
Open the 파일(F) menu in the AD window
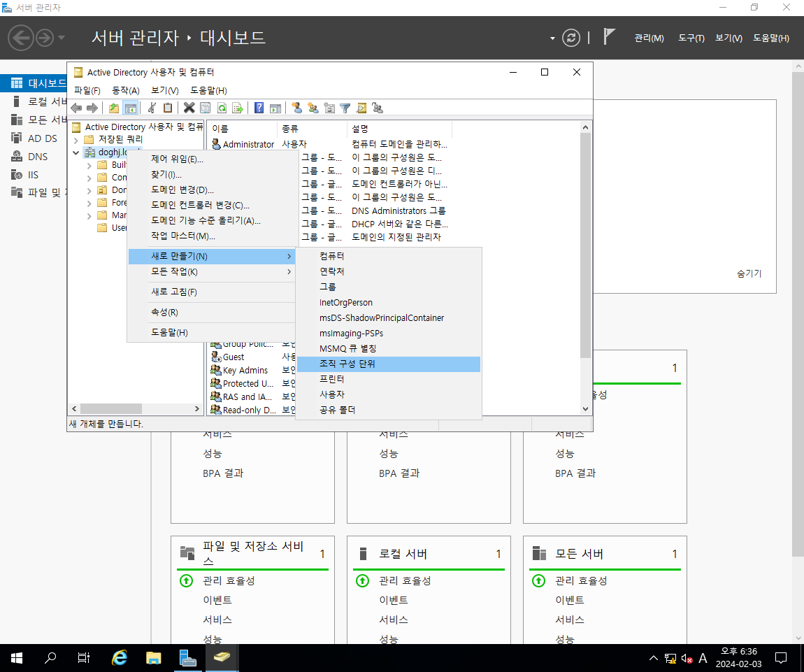pos(87,90)
